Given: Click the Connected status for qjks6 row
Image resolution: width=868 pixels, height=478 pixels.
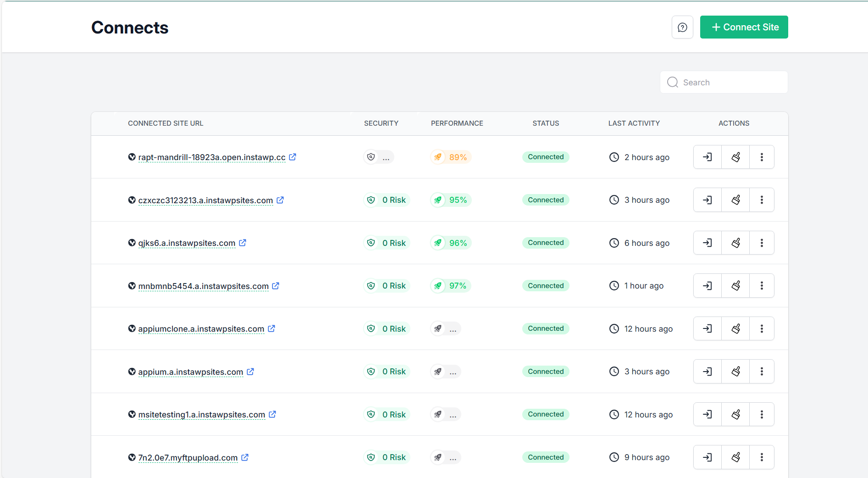Looking at the screenshot, I should (x=546, y=243).
